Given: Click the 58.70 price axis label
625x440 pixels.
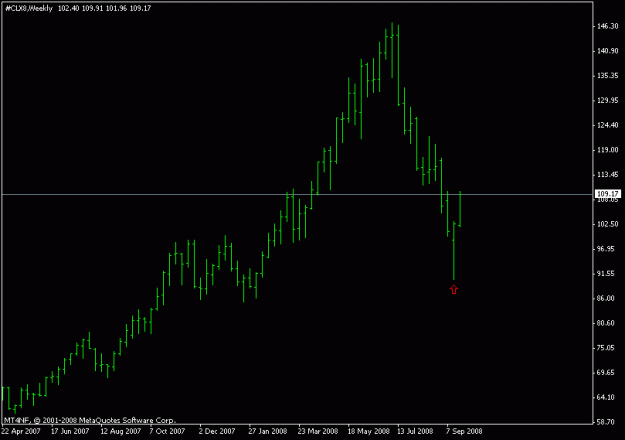Looking at the screenshot, I should point(606,422).
